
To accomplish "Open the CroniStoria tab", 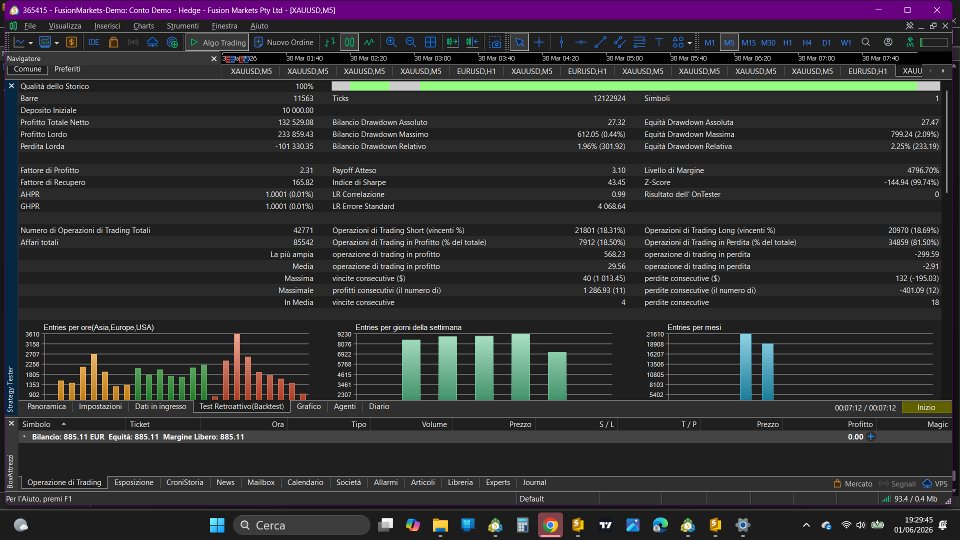I will 184,482.
